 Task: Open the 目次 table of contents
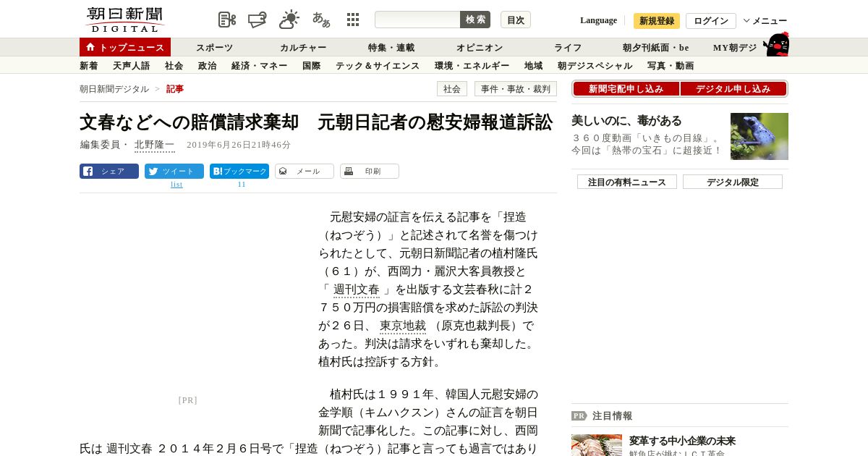tap(516, 20)
